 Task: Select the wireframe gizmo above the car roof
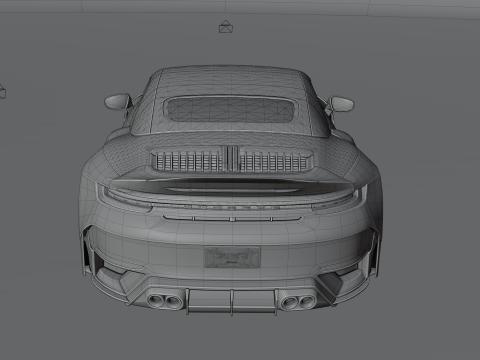click(226, 27)
